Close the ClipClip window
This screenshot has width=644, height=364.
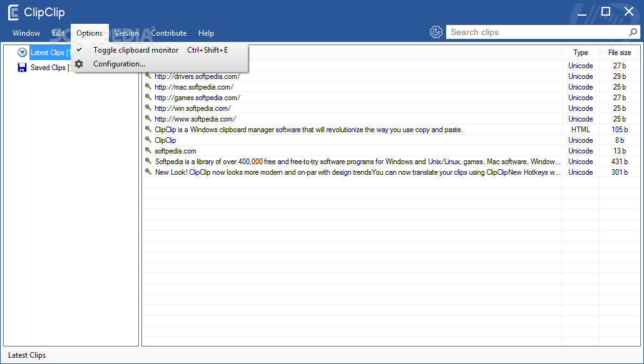(629, 11)
